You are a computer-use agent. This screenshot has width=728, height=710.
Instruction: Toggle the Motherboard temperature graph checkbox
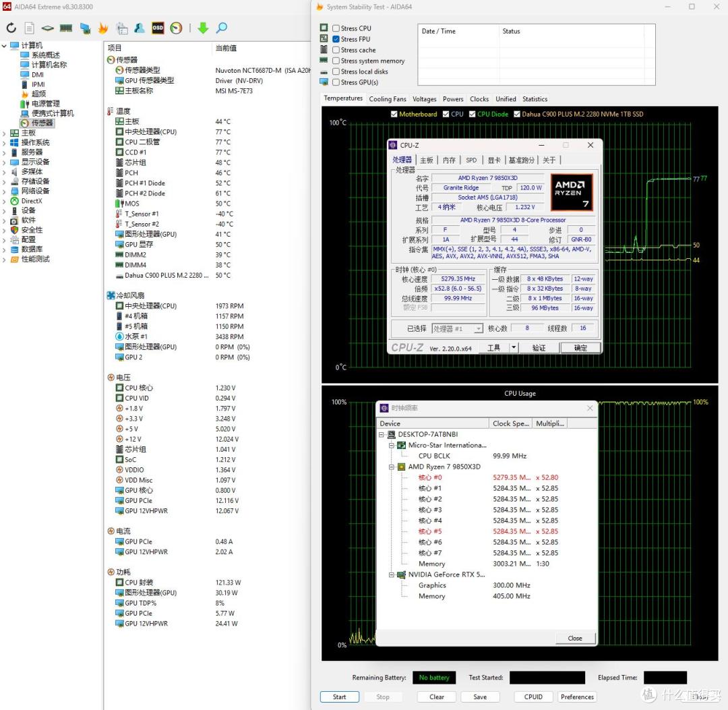click(394, 114)
